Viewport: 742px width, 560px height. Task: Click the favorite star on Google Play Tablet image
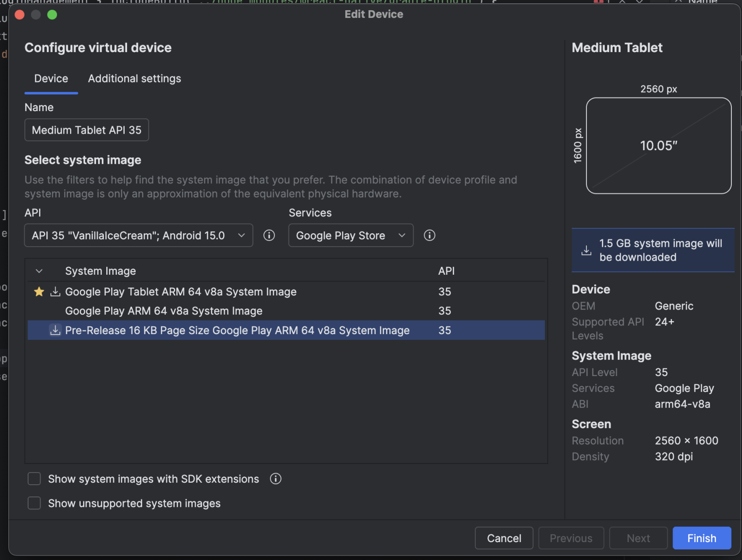click(x=39, y=292)
